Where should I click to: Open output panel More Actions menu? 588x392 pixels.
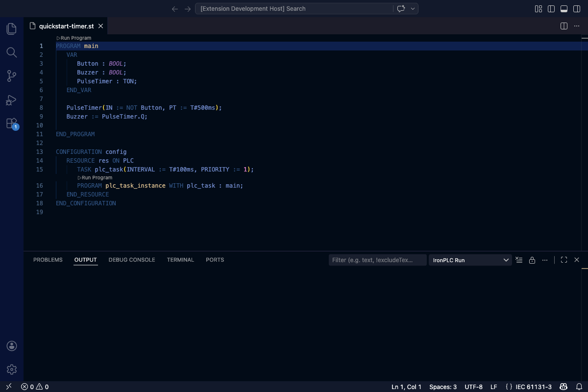point(545,260)
